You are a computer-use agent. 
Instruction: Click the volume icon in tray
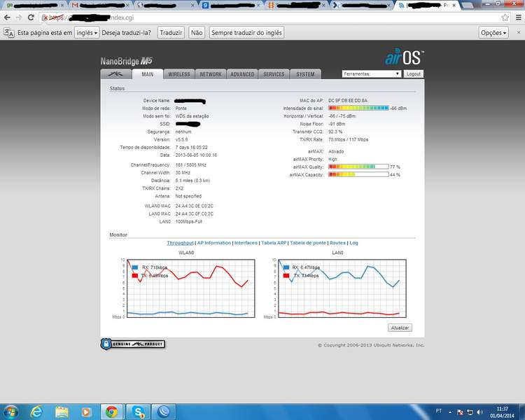tap(480, 412)
